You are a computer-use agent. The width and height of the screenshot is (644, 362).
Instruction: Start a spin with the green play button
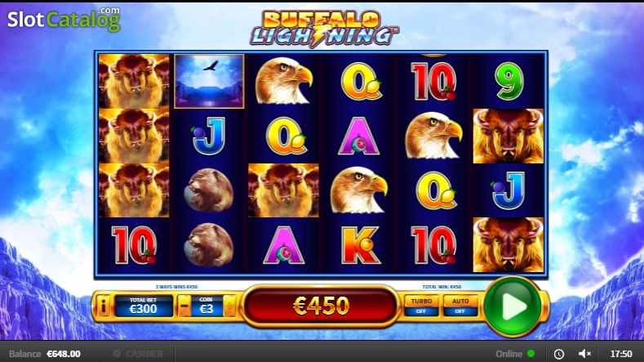point(512,306)
